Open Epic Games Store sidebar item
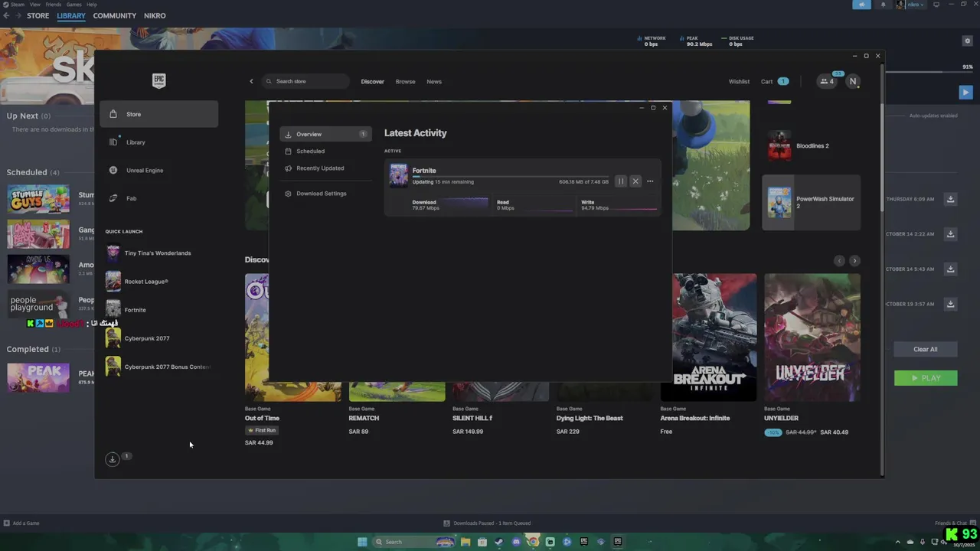Viewport: 980px width, 551px height. click(x=159, y=114)
